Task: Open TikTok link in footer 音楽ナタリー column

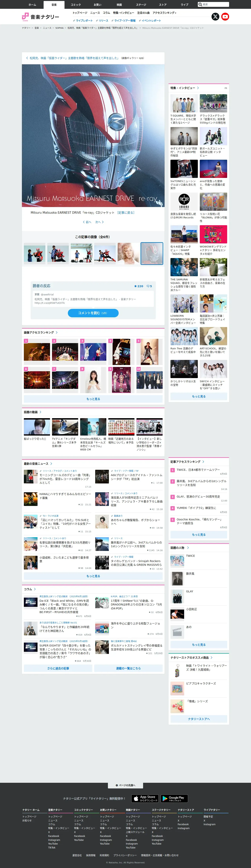Action: [x=52, y=847]
